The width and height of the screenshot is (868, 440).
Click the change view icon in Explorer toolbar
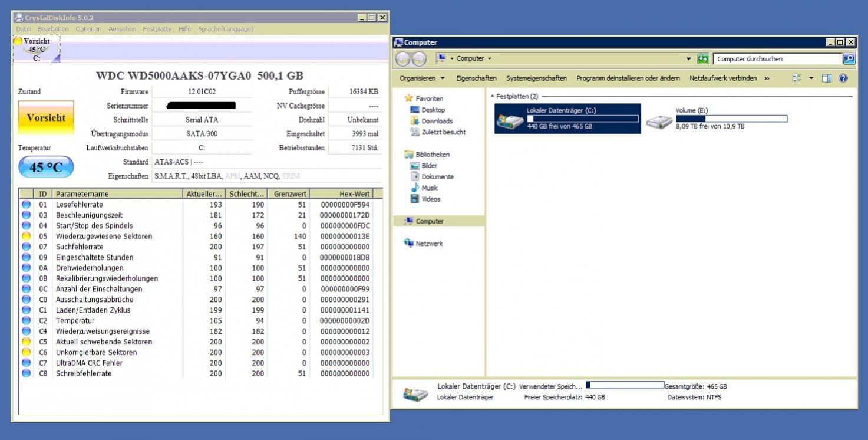[797, 78]
